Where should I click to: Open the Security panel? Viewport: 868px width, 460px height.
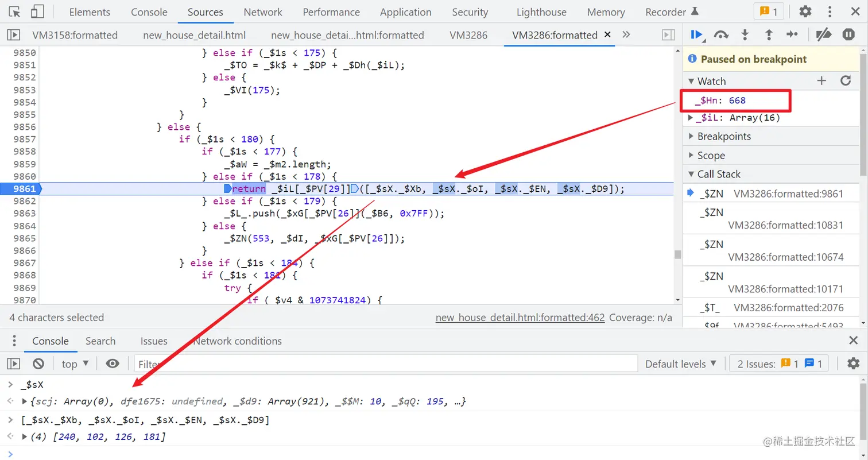470,12
